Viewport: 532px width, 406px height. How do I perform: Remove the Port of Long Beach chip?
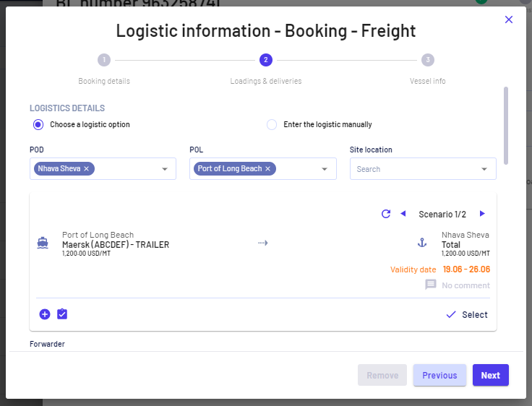pyautogui.click(x=267, y=168)
